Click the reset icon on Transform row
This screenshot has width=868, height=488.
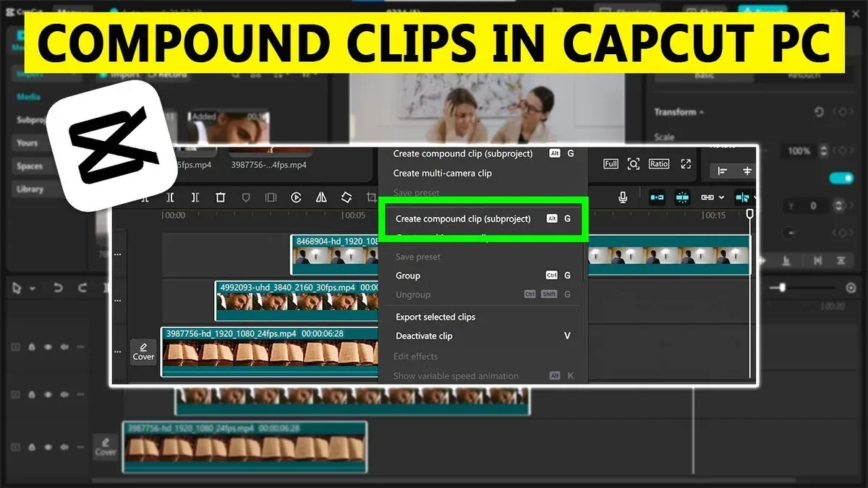point(819,112)
